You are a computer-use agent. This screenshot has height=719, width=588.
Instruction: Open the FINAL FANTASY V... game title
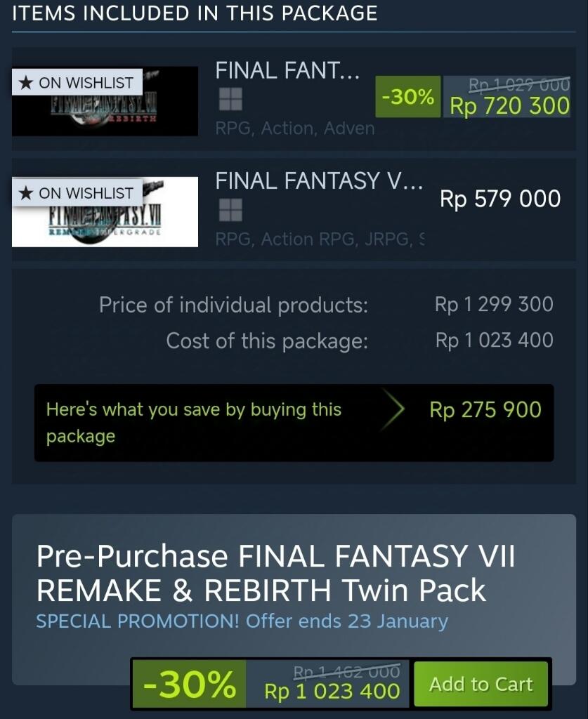pos(319,180)
